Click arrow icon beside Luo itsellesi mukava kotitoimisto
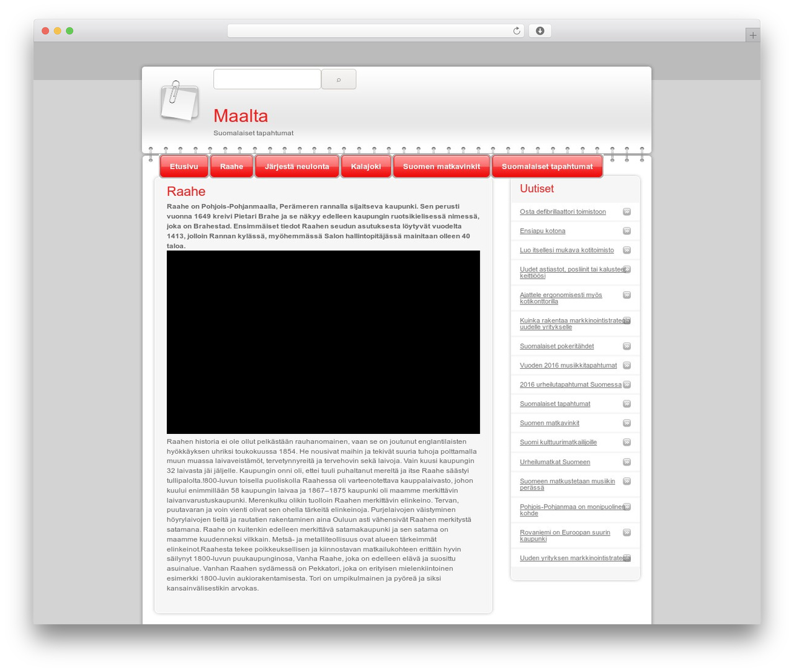This screenshot has height=672, width=794. (x=627, y=250)
